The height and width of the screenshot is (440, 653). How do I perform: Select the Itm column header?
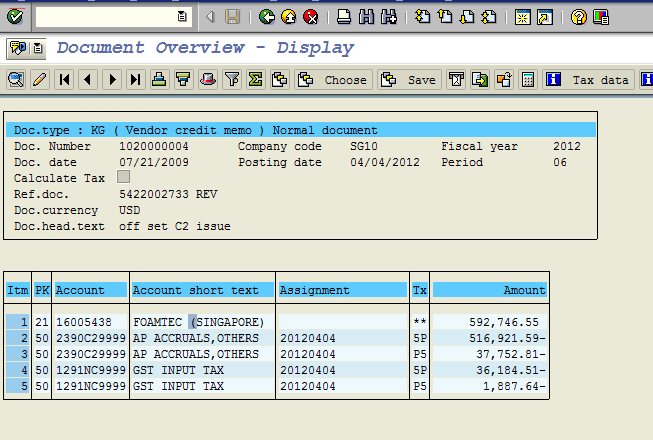pos(18,290)
